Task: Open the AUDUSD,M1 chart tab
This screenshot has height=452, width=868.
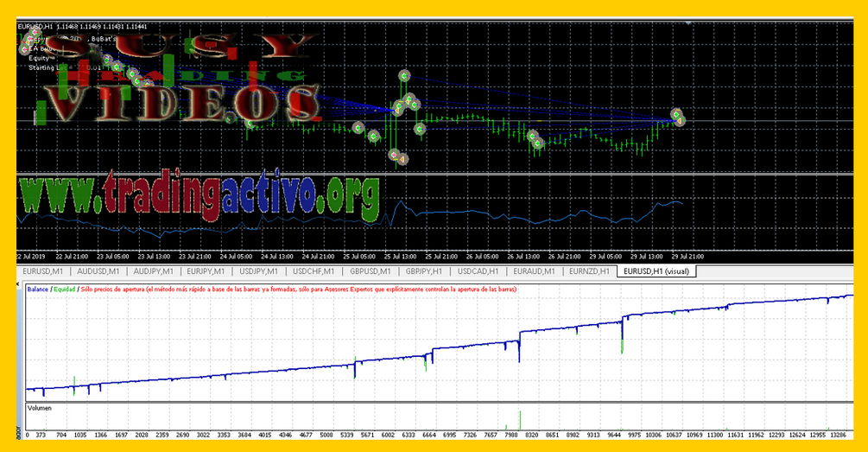Action: [98, 271]
